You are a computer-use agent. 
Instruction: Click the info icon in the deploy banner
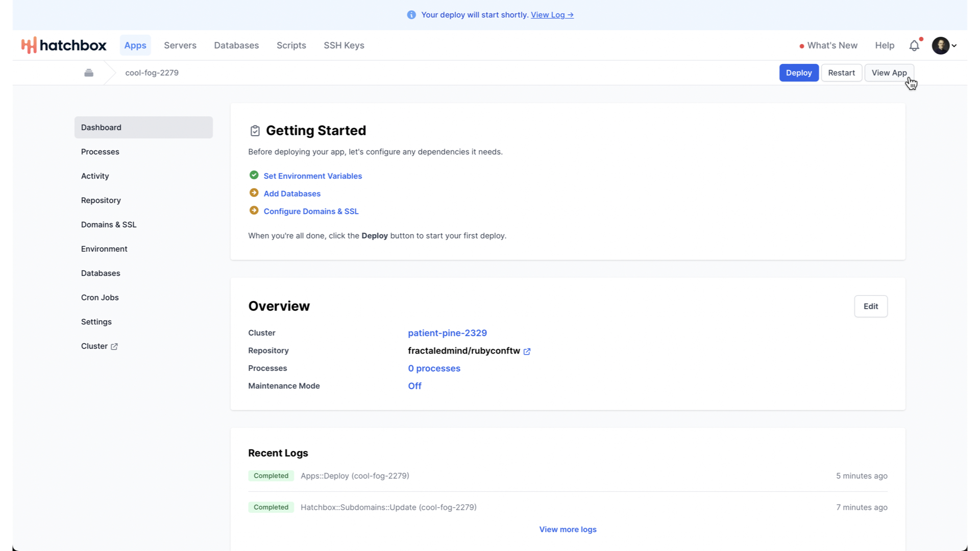(x=411, y=15)
